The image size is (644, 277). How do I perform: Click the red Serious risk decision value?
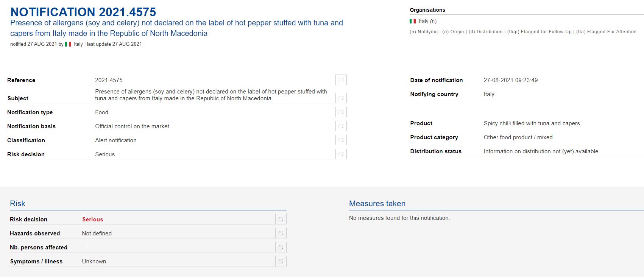[92, 219]
